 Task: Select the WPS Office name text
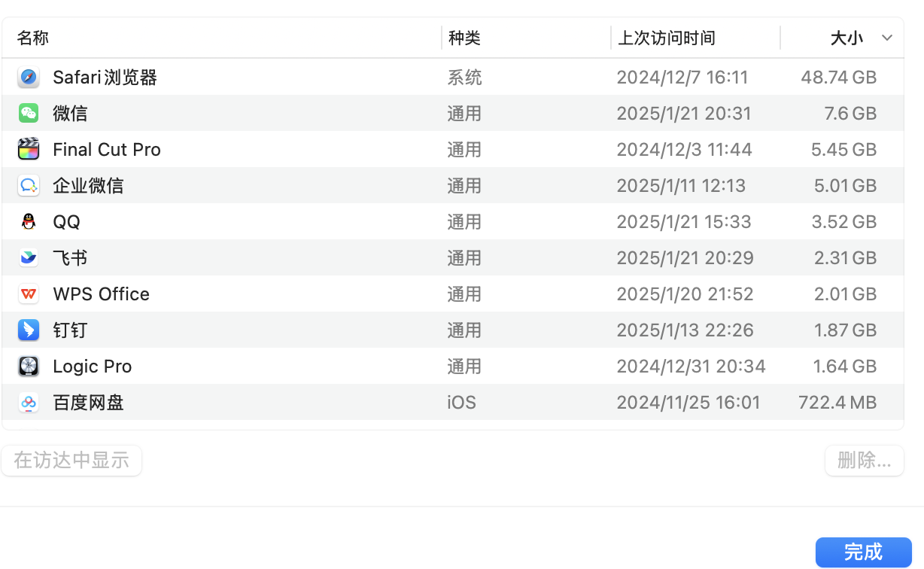tap(101, 294)
